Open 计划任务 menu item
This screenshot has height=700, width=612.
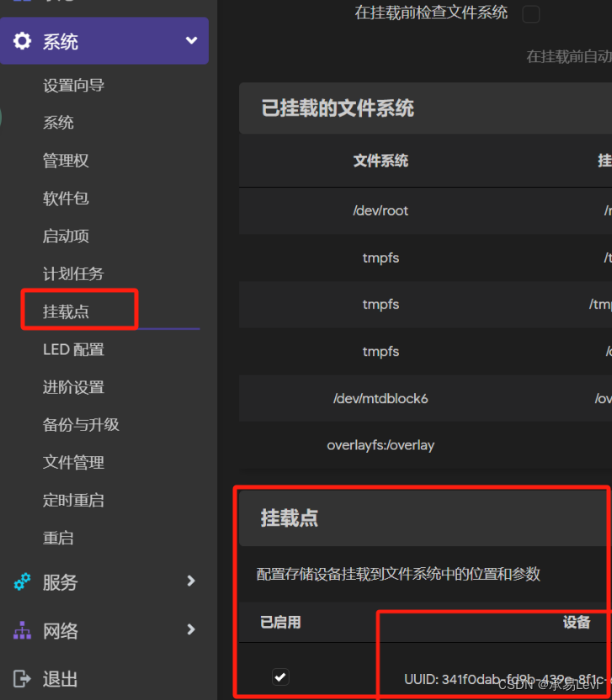pyautogui.click(x=74, y=273)
